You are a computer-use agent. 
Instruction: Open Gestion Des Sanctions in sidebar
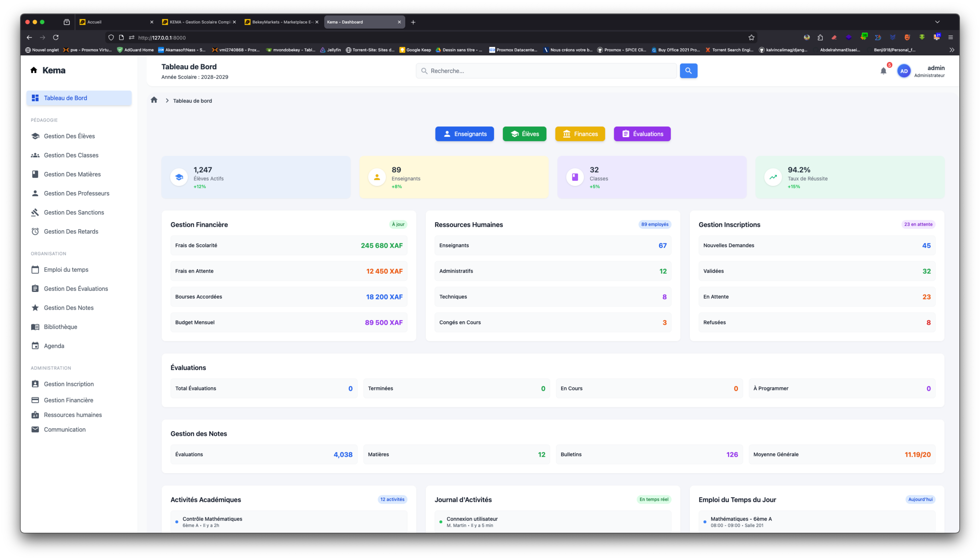[x=74, y=212]
